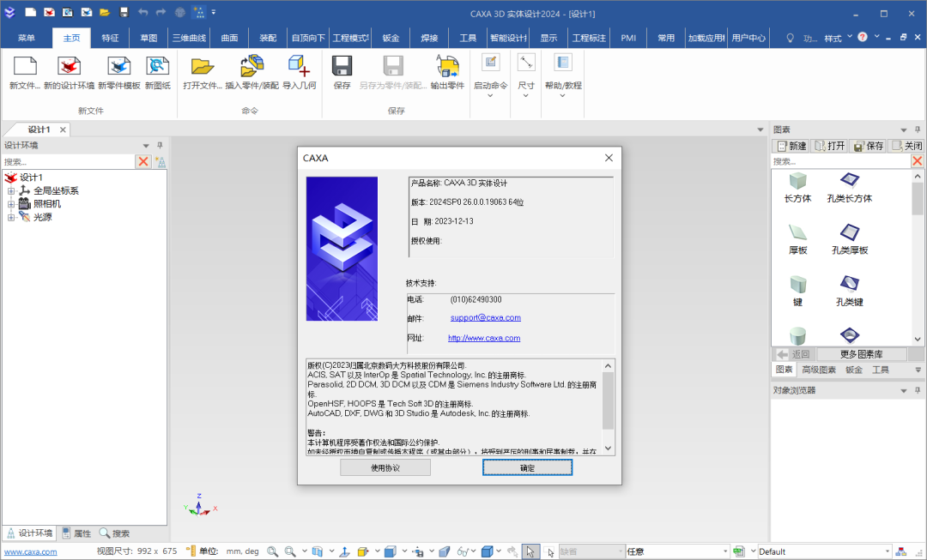Toggle the tree display icon beside design search

pos(160,161)
